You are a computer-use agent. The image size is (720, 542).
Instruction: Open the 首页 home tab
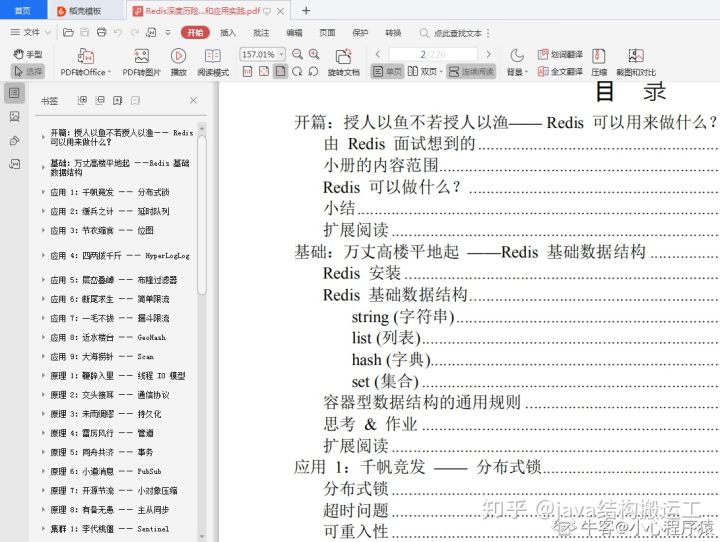pyautogui.click(x=23, y=10)
